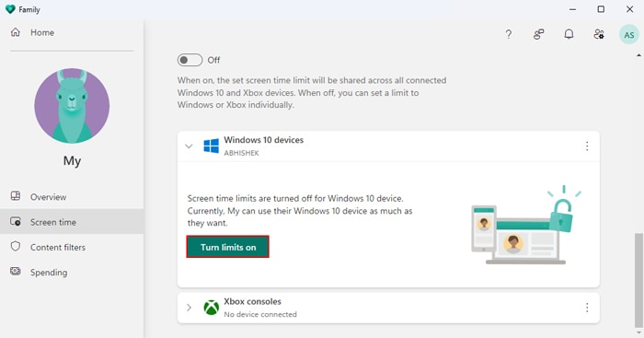Click the Xbox logo icon
This screenshot has height=338, width=644.
tap(211, 308)
